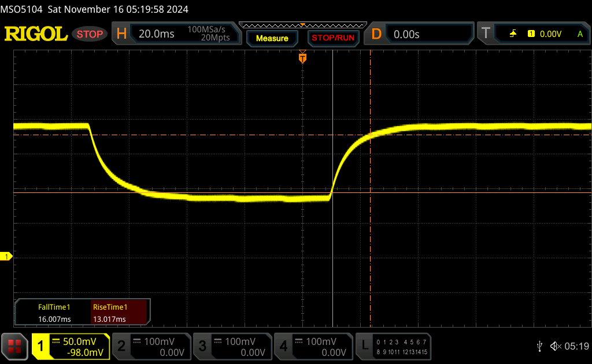Open the 20.0ms timebase setting
This screenshot has width=592, height=364.
point(156,34)
